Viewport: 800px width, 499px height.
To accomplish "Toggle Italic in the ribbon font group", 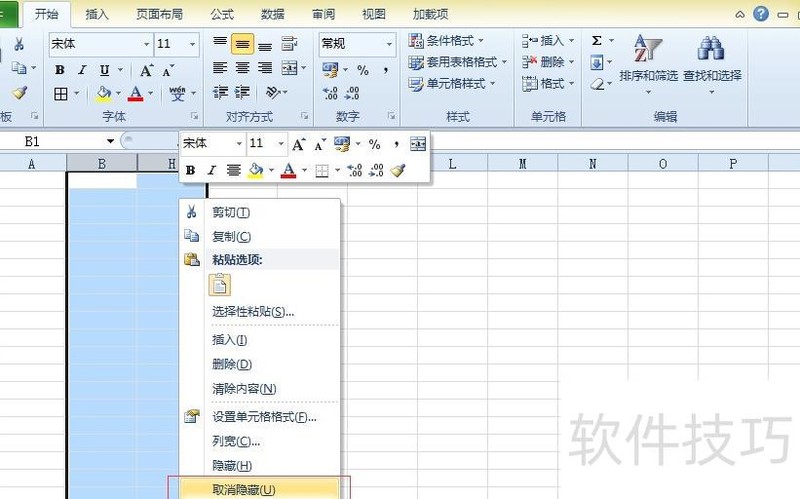I will [82, 70].
